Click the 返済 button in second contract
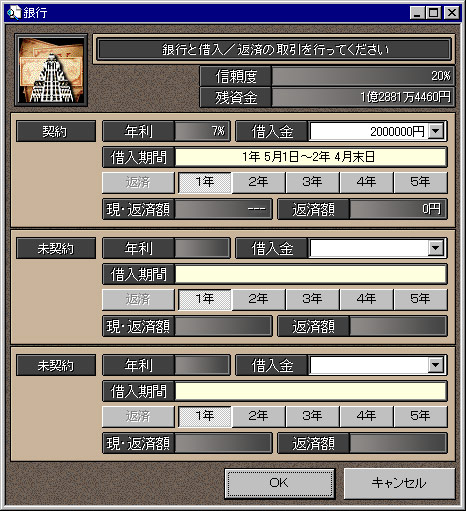 point(138,299)
